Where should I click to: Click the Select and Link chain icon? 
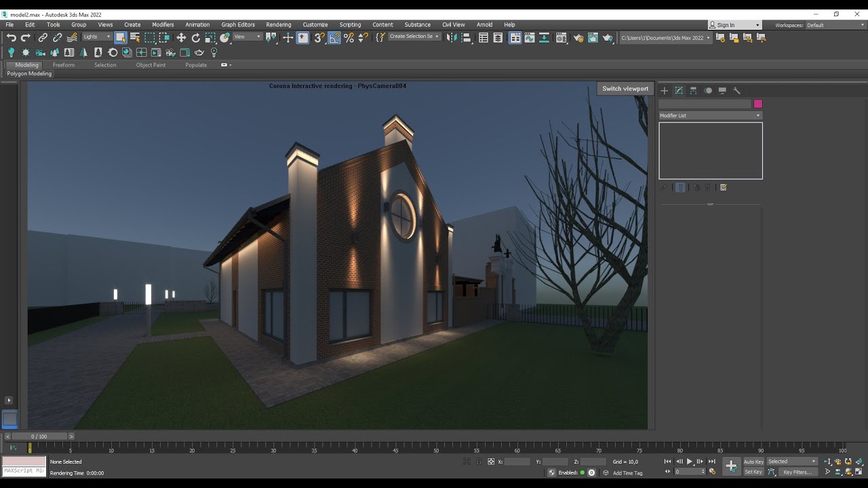[43, 38]
